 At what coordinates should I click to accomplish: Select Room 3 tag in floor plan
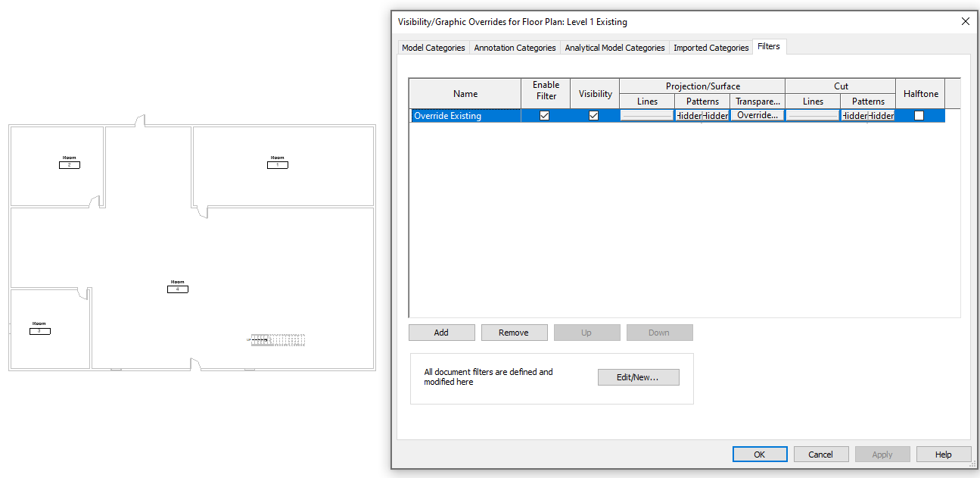point(39,328)
